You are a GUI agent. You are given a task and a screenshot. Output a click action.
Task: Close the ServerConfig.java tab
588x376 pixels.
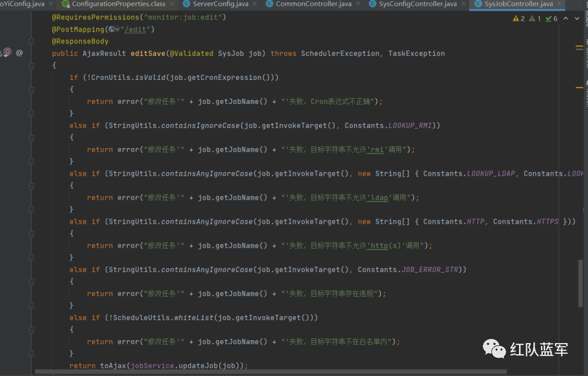point(255,4)
